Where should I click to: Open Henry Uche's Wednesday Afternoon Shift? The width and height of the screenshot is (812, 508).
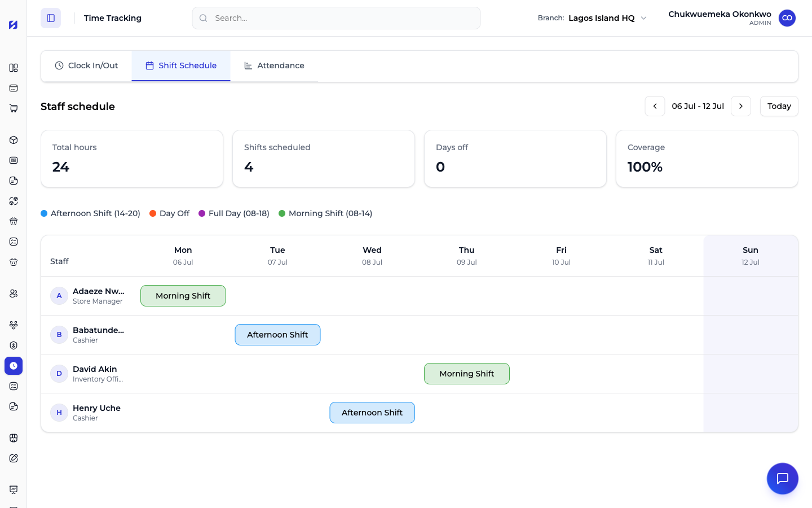[x=372, y=413]
